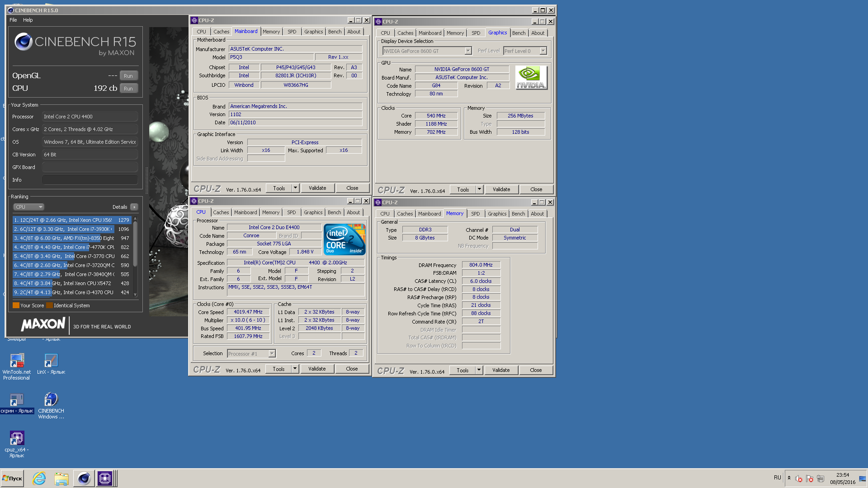Screen dimensions: 868x488
Task: Open ranking Details arrow button
Action: point(134,207)
